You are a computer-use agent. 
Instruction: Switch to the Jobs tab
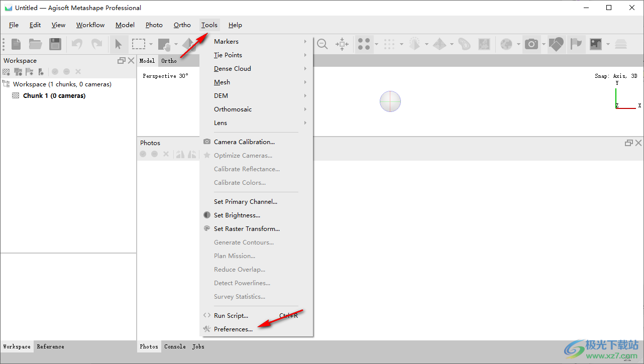coord(198,346)
